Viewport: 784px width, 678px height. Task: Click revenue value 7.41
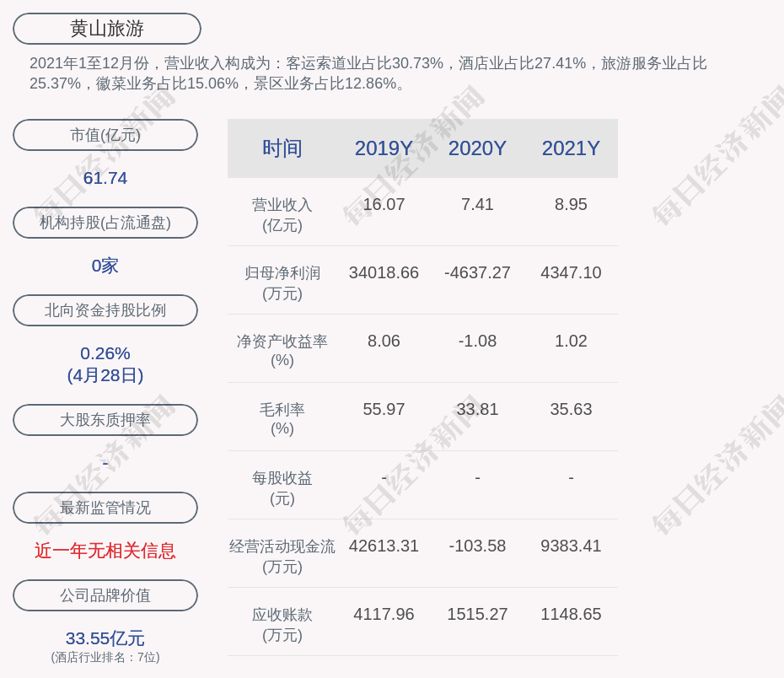(477, 205)
